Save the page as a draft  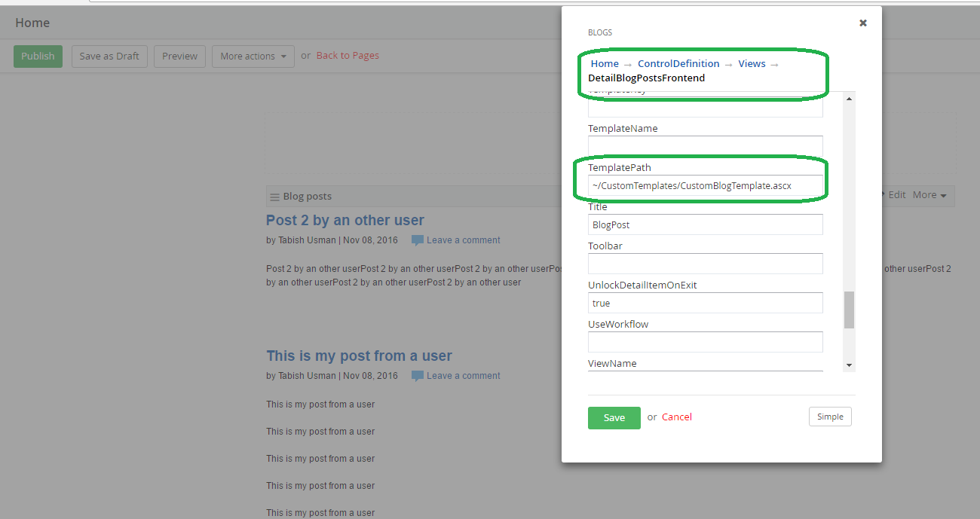(x=109, y=56)
